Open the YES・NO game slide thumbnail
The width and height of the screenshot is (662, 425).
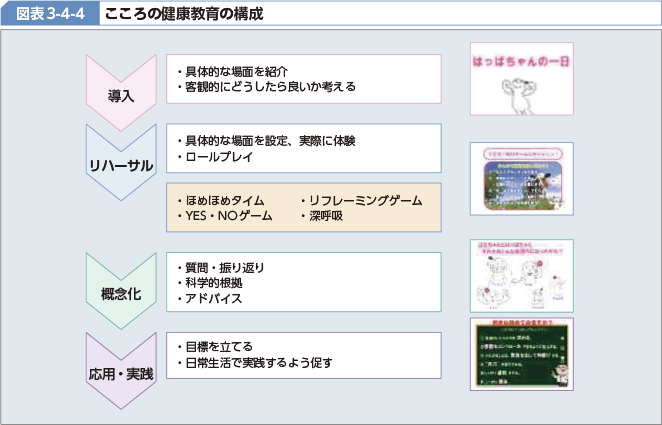[x=521, y=180]
